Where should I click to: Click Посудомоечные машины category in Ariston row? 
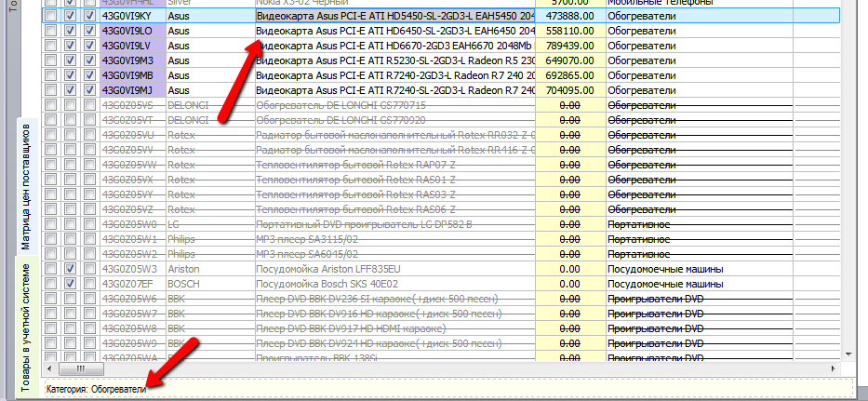click(x=700, y=269)
